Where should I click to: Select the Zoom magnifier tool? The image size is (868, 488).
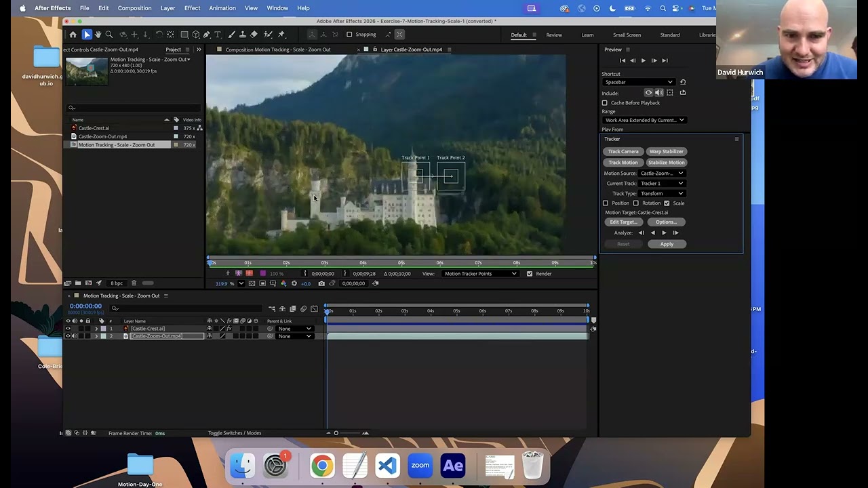coord(110,35)
